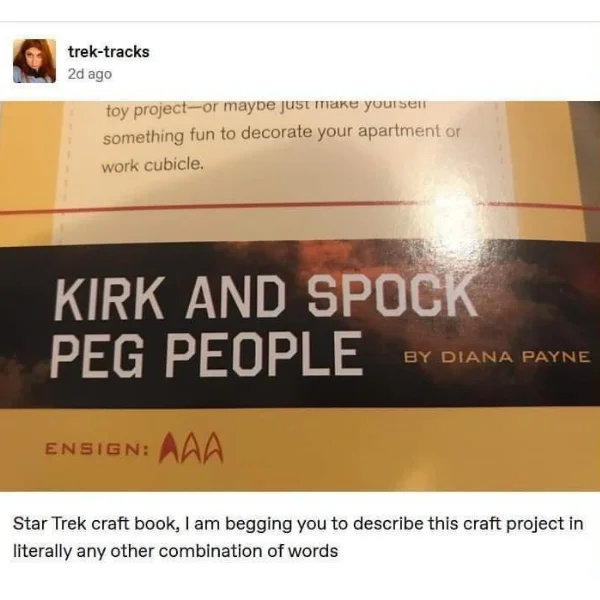Click the red horizontal line in the photo
The image size is (600, 600).
tap(300, 207)
